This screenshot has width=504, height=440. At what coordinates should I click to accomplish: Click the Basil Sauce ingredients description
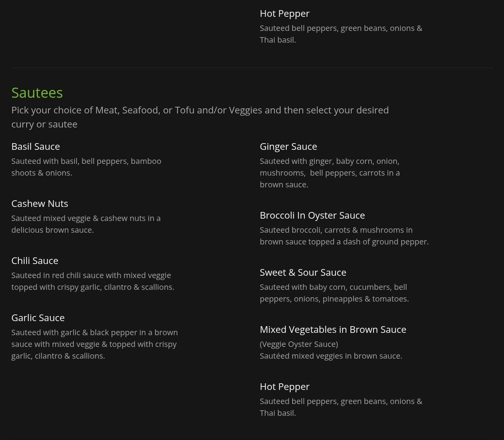point(86,167)
